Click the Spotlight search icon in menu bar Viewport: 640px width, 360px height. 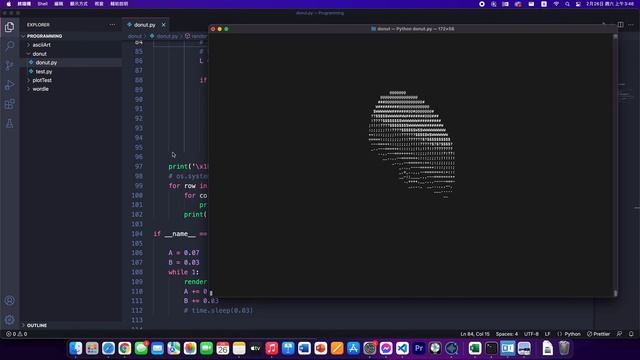(567, 4)
